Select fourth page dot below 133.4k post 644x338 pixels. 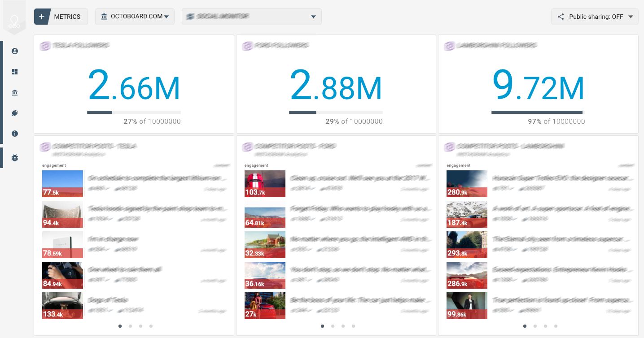[x=151, y=326]
